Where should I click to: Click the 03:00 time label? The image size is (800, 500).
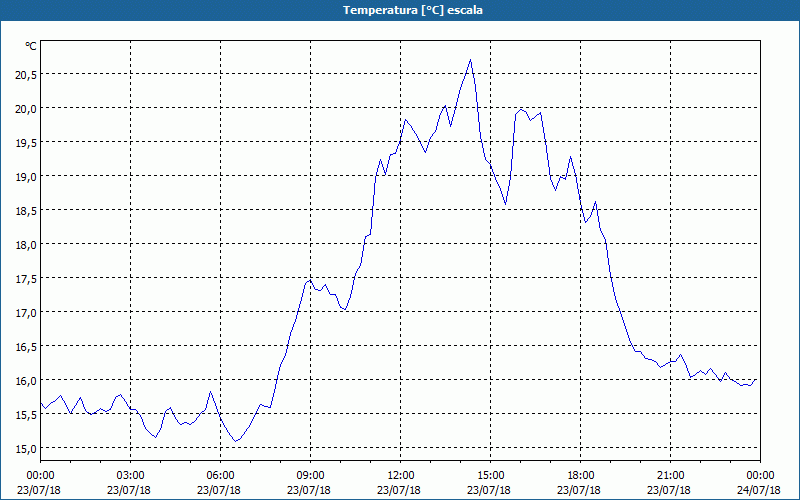tap(130, 476)
